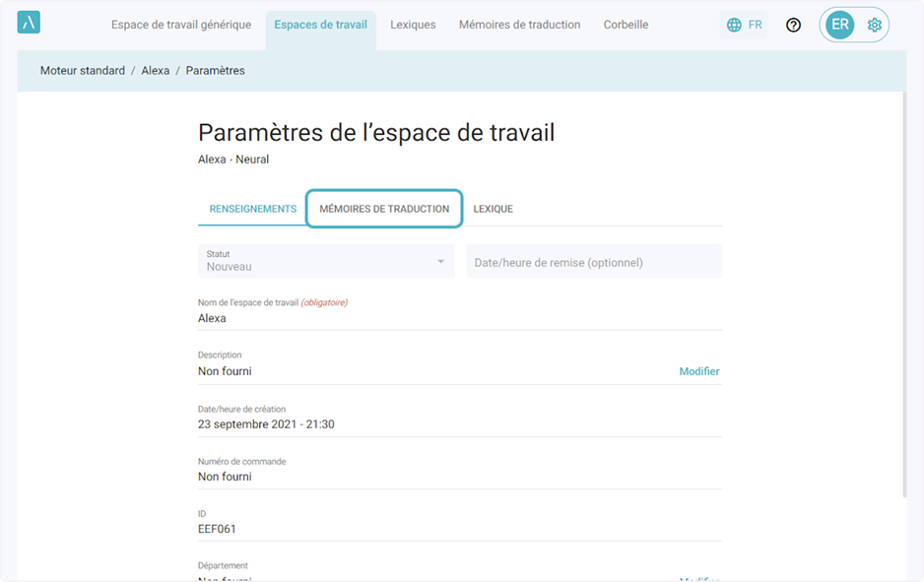Click the ER user avatar

point(839,25)
